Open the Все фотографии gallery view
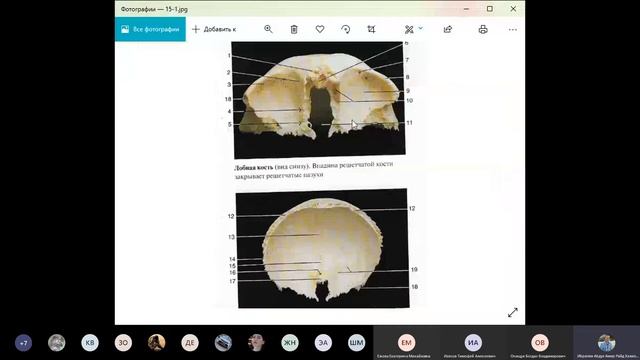Viewport: 640px width, 360px height. coord(150,29)
